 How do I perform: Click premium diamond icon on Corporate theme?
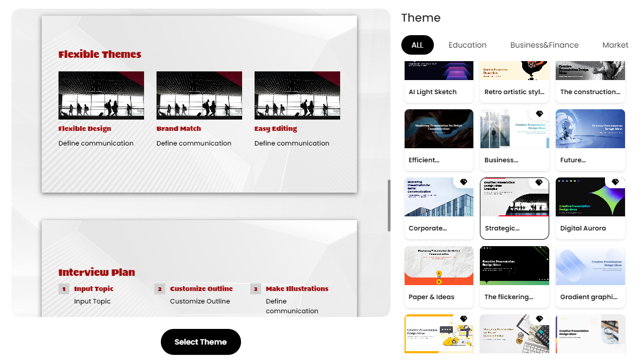[x=464, y=182]
